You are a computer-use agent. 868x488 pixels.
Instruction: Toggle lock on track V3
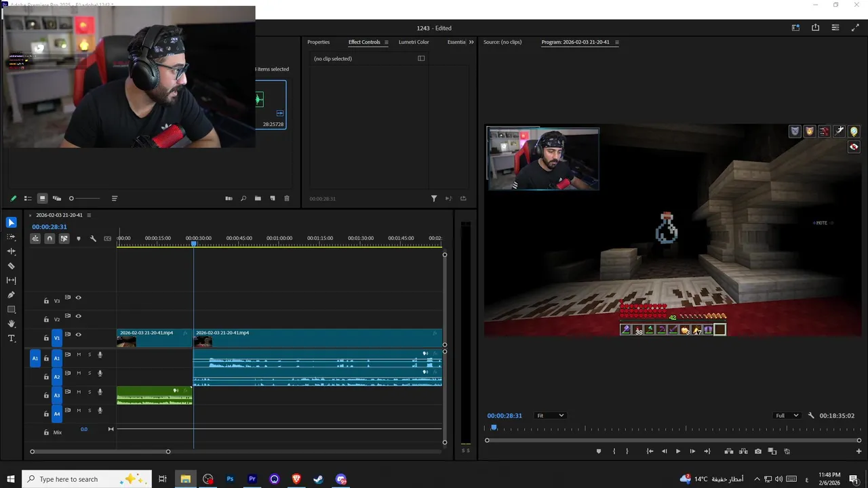(46, 301)
